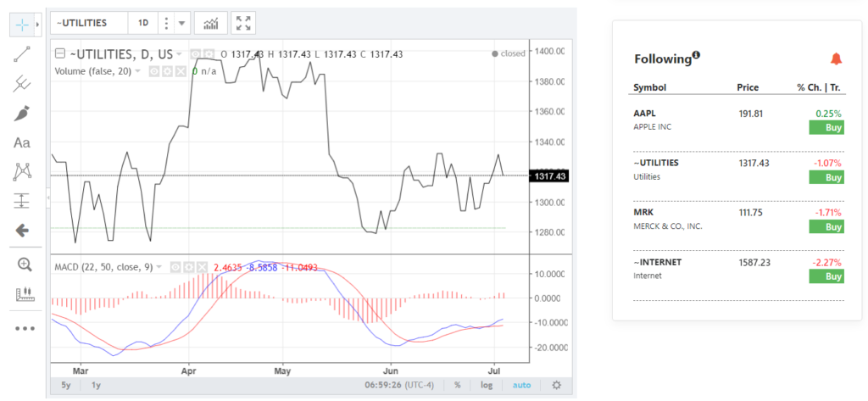868x401 pixels.
Task: Toggle the log scale option
Action: pos(486,385)
